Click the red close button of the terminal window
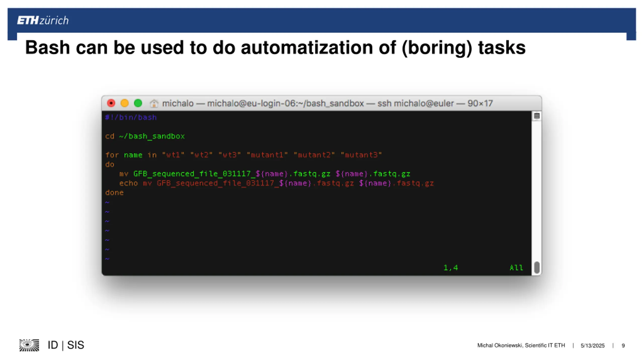 (x=111, y=103)
